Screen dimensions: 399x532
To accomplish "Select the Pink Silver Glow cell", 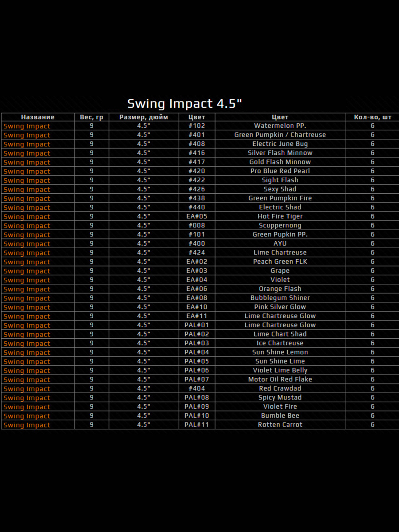I will point(280,307).
